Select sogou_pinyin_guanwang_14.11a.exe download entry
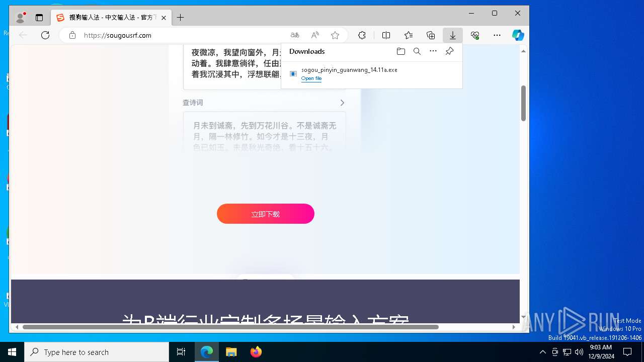 tap(371, 74)
